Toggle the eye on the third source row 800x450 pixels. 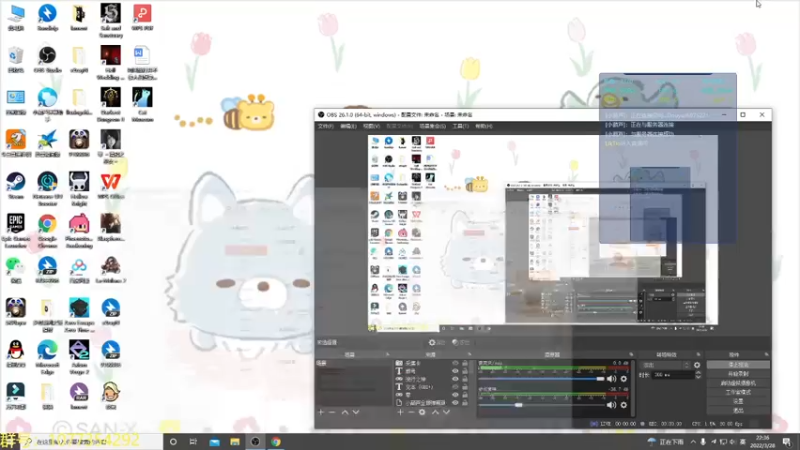[456, 379]
